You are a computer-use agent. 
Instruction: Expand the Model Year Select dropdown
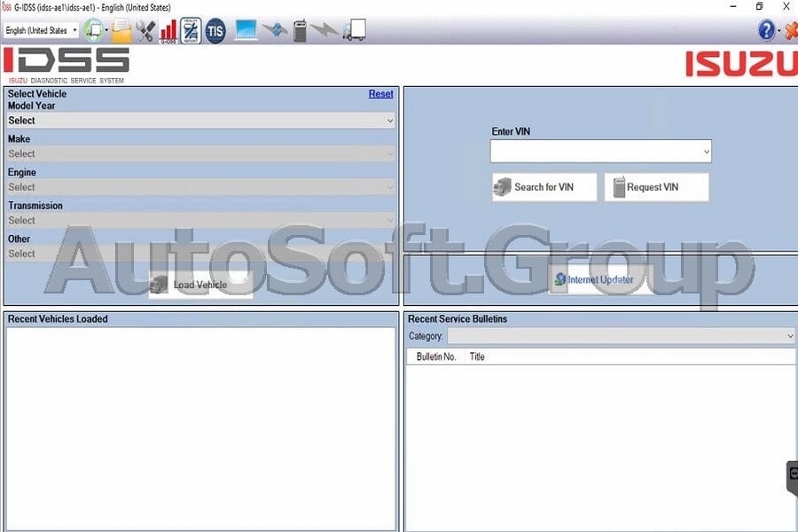(199, 120)
